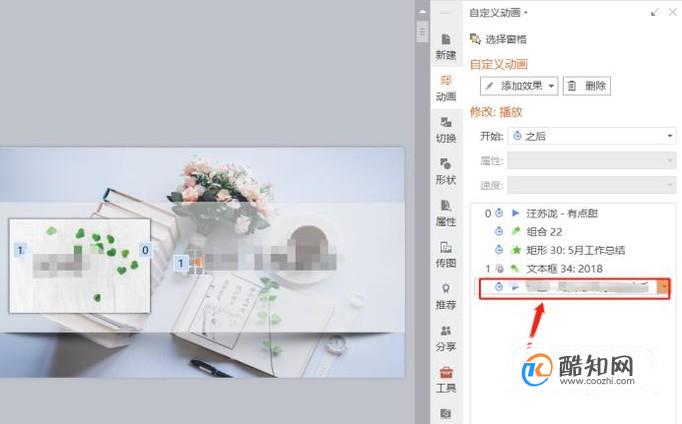The width and height of the screenshot is (682, 424).
Task: Open dropdown arrow of highlighted animation row
Action: [664, 287]
